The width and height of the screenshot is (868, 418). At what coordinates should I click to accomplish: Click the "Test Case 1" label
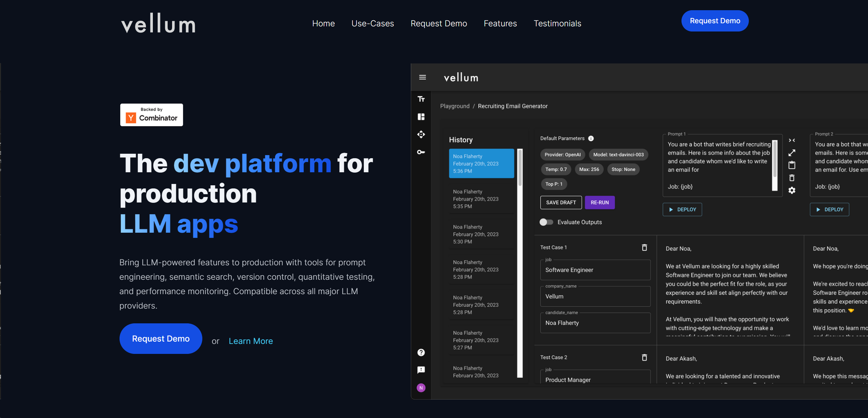(553, 248)
